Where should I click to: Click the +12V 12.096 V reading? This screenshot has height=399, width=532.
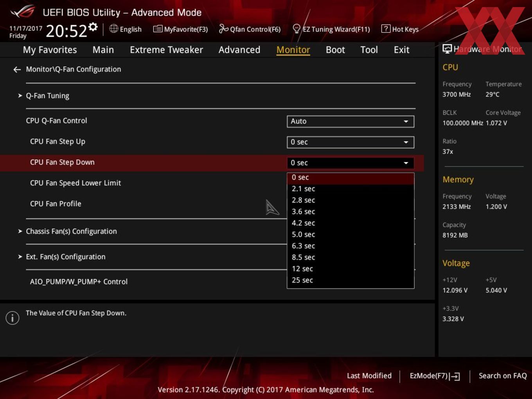click(455, 291)
